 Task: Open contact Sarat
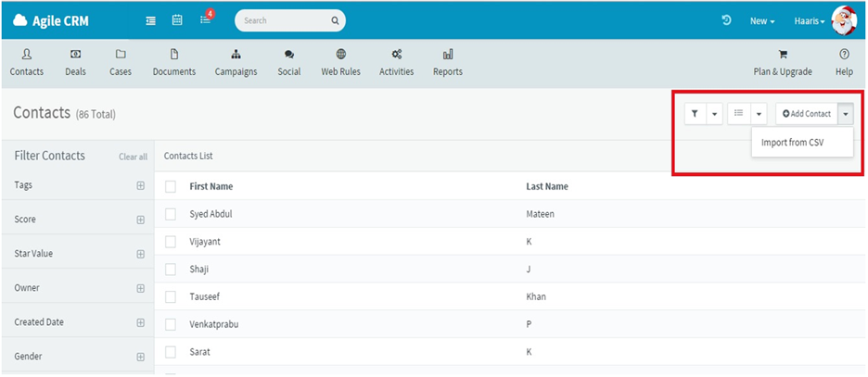(199, 352)
